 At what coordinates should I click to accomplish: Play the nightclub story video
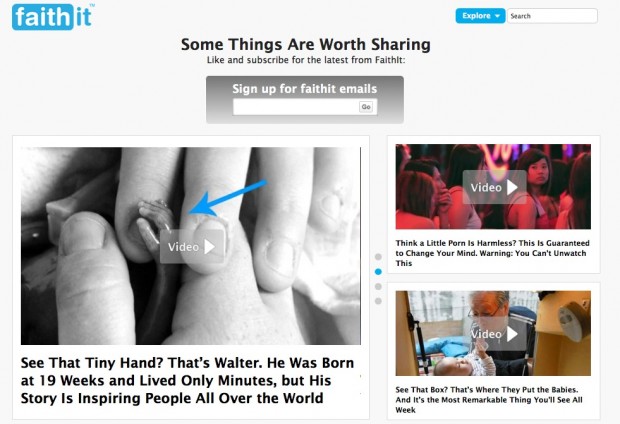[x=494, y=187]
